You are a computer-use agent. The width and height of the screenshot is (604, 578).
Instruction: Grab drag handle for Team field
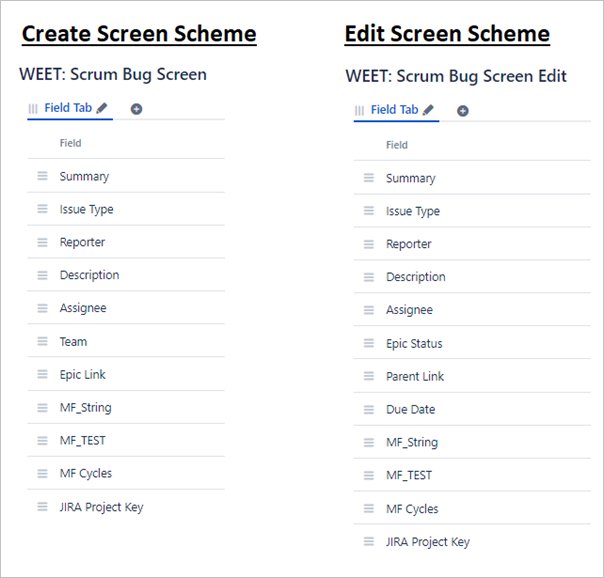42,341
